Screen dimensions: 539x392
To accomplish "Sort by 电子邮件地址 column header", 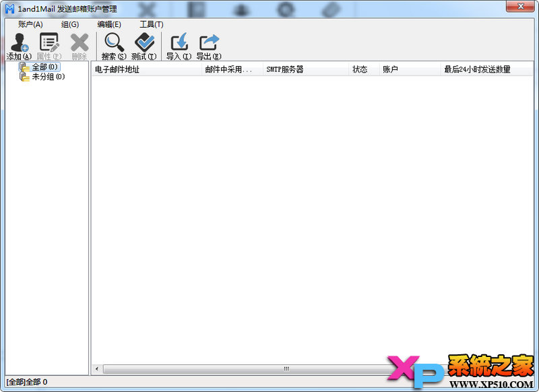I will 147,69.
